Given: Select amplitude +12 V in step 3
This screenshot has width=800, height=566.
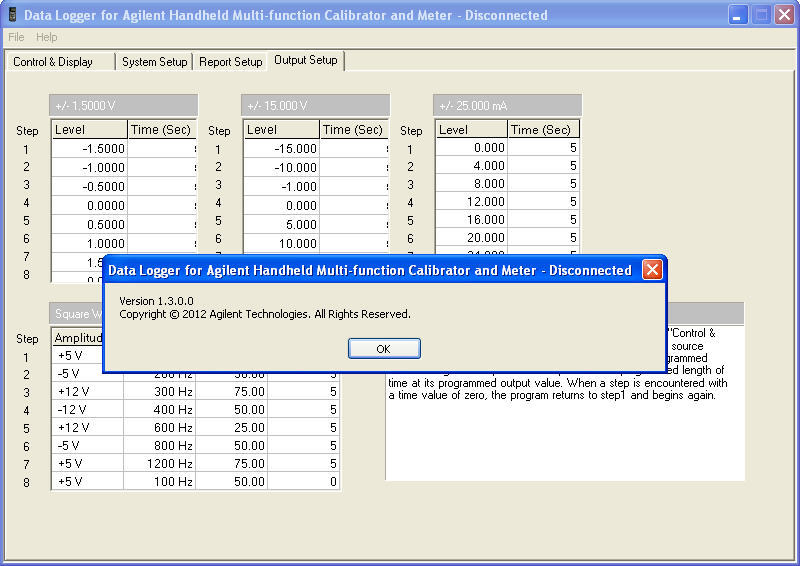Looking at the screenshot, I should tap(88, 391).
